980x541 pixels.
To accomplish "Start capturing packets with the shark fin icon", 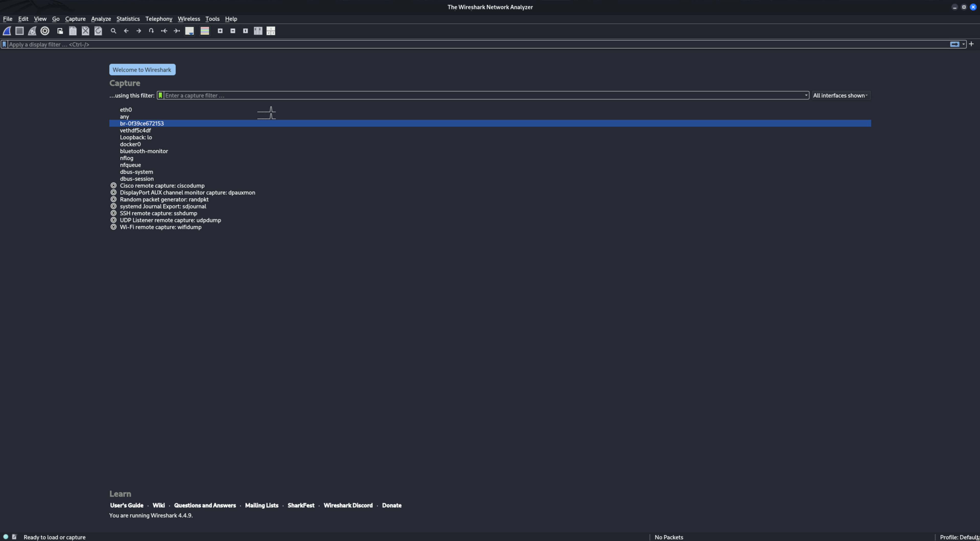I will (x=7, y=31).
